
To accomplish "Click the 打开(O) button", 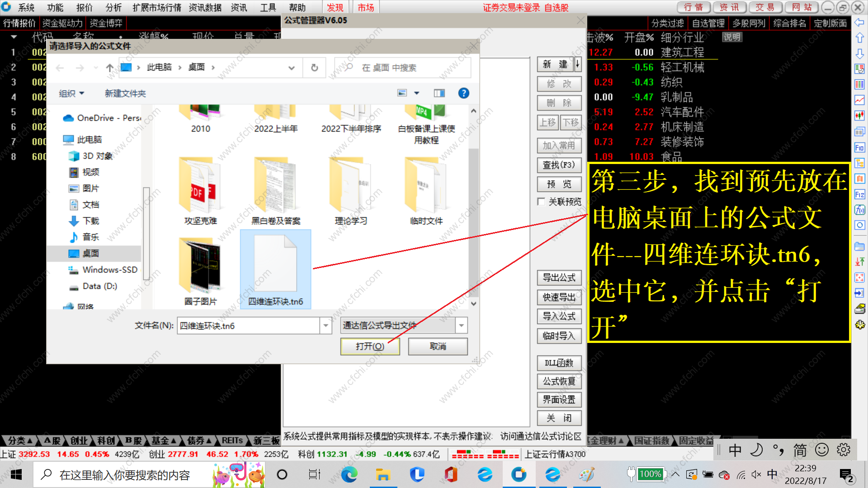I will coord(370,347).
